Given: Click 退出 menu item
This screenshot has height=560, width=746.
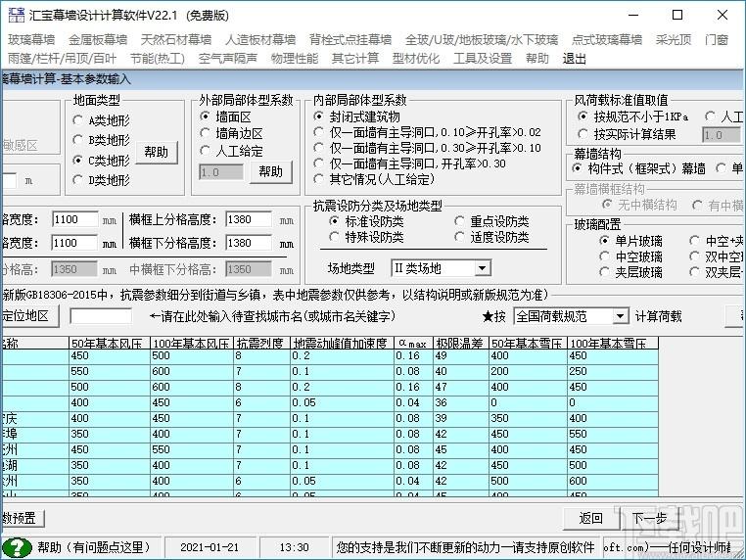Looking at the screenshot, I should point(574,59).
